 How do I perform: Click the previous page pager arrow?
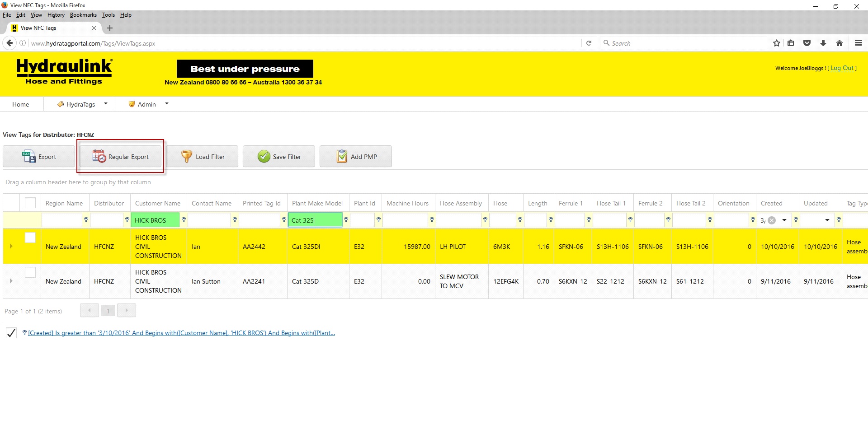click(90, 311)
